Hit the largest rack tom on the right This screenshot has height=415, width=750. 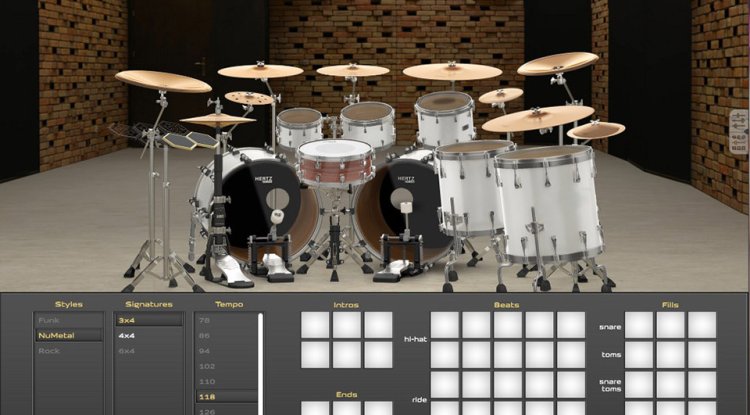tap(445, 118)
